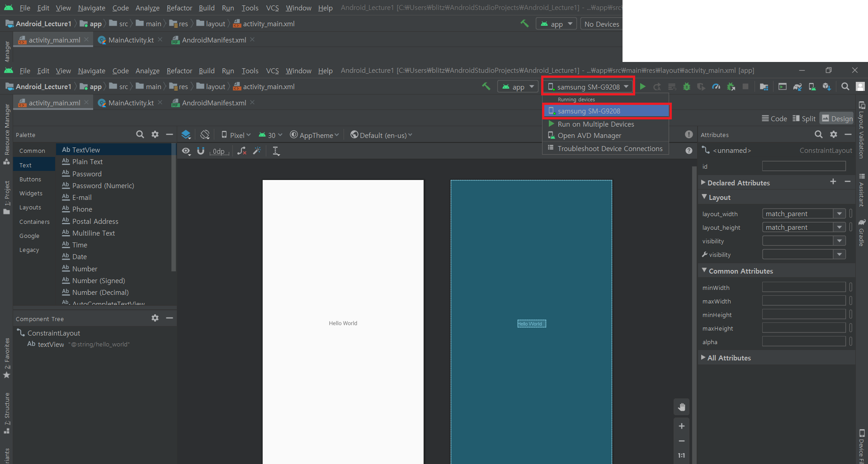
Task: Click Apply Changes and Restart Activity icon
Action: coord(657,86)
